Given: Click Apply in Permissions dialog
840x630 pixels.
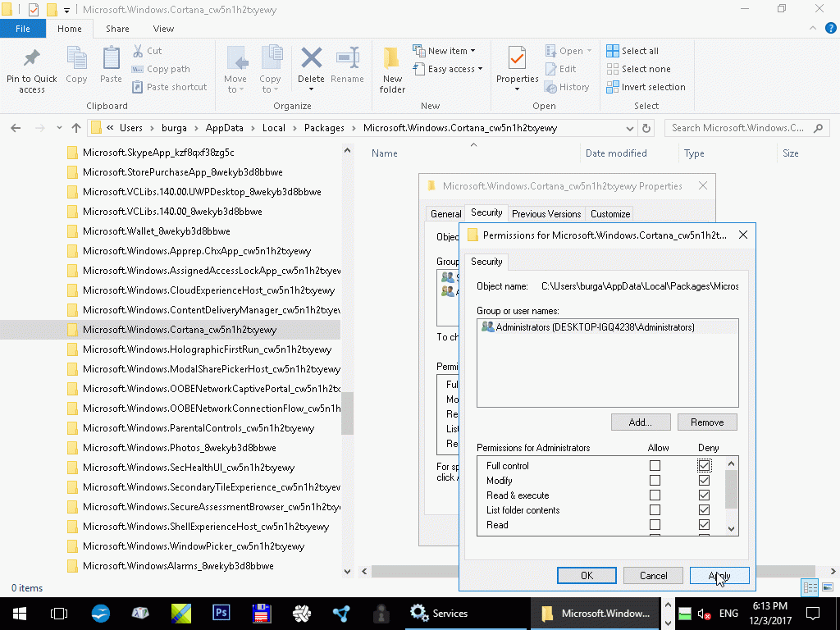Looking at the screenshot, I should pos(719,575).
